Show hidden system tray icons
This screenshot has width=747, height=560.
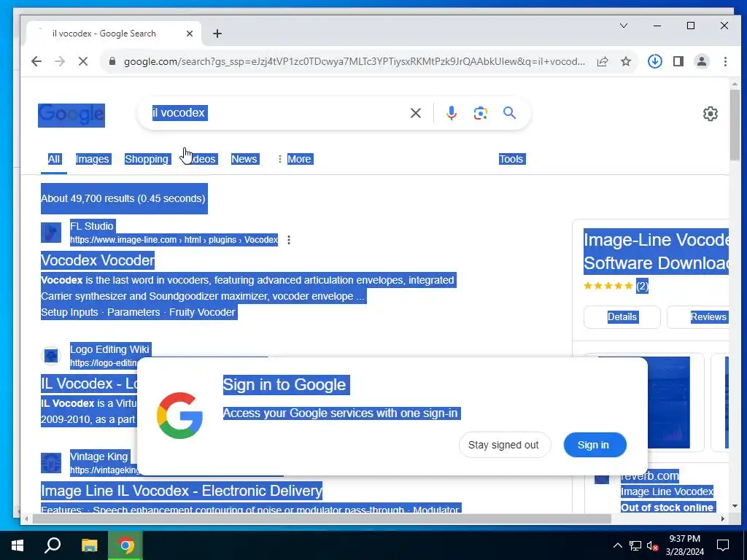[617, 545]
